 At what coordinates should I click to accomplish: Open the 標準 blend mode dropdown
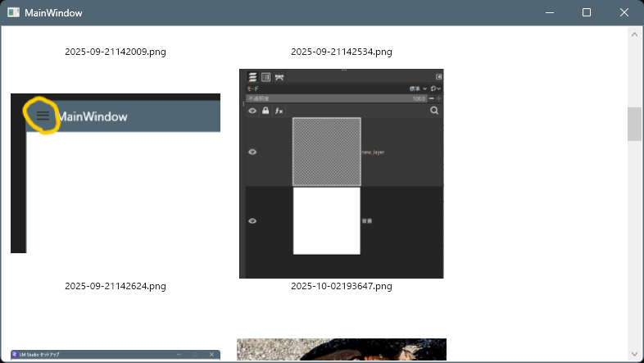pyautogui.click(x=418, y=88)
